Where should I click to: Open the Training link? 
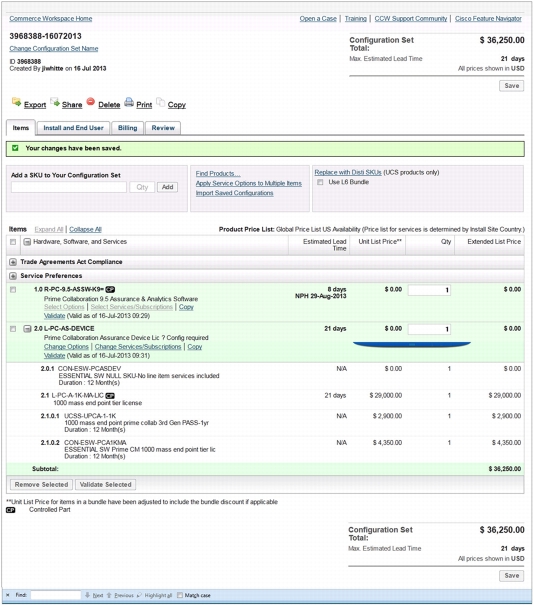pos(355,19)
